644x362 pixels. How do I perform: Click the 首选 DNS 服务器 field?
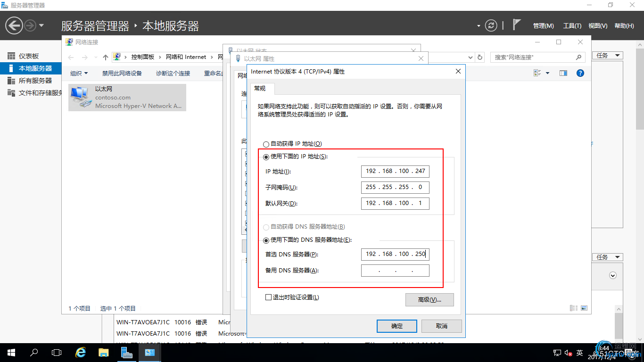395,254
